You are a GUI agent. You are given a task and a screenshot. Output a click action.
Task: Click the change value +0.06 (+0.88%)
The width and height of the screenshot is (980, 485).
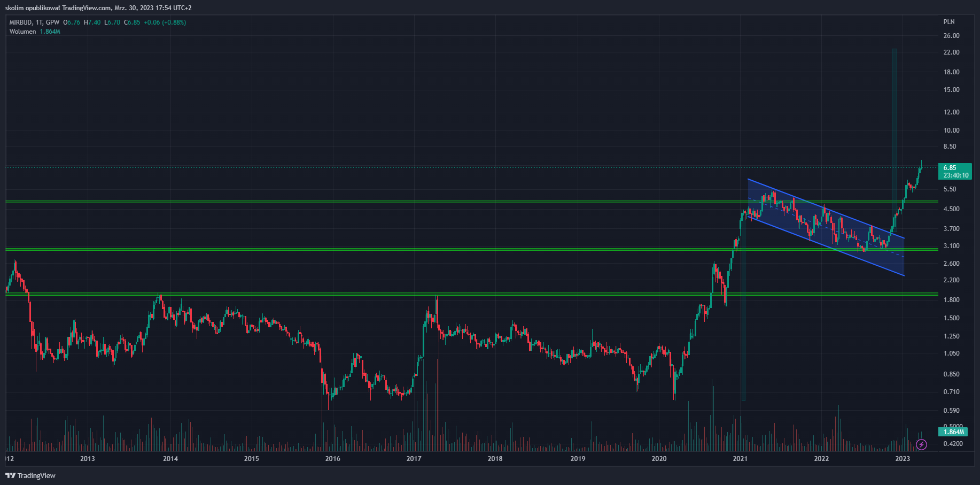(165, 22)
